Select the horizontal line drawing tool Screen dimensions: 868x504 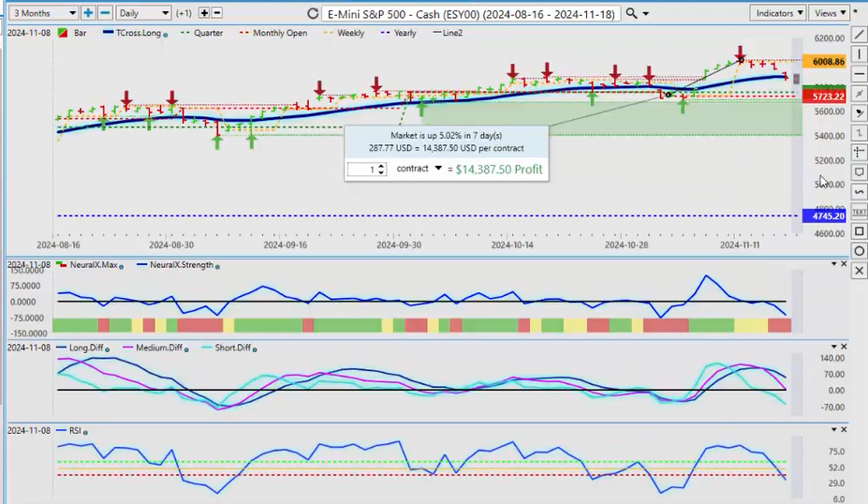[860, 73]
